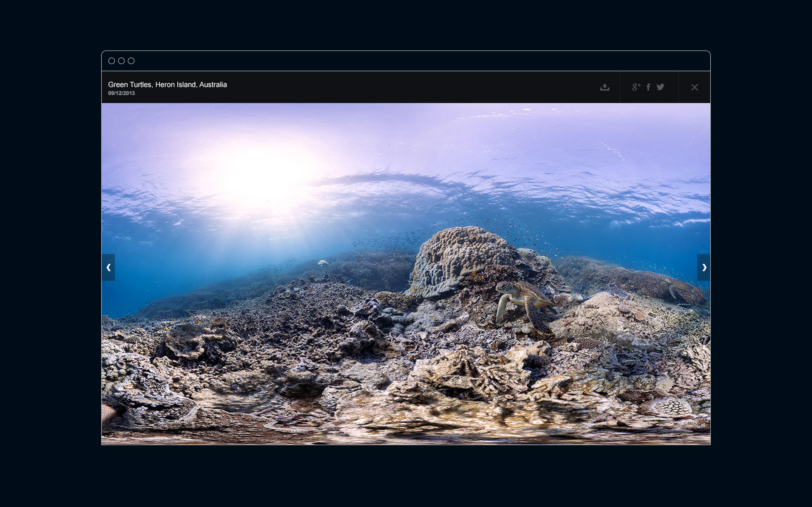Viewport: 812px width, 507px height.
Task: Share the photo on Twitter
Action: click(x=660, y=87)
